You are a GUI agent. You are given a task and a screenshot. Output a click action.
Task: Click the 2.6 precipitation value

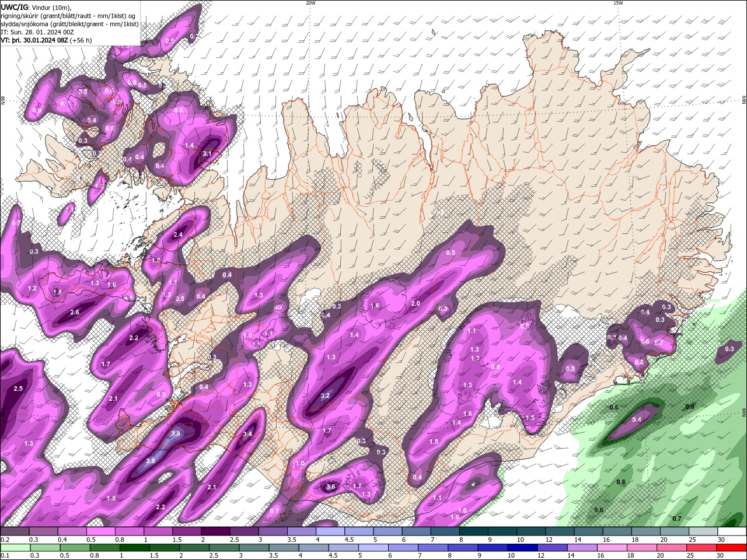click(x=75, y=312)
